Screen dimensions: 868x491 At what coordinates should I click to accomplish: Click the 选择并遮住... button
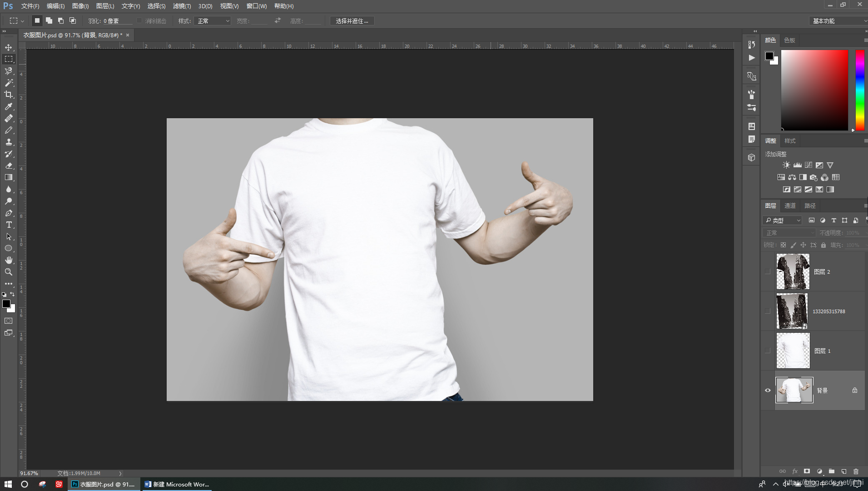tap(352, 21)
